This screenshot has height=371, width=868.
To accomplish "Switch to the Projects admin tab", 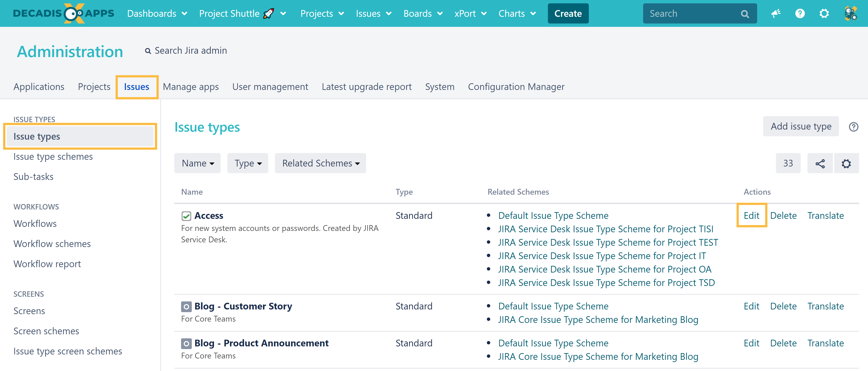I will coord(94,87).
